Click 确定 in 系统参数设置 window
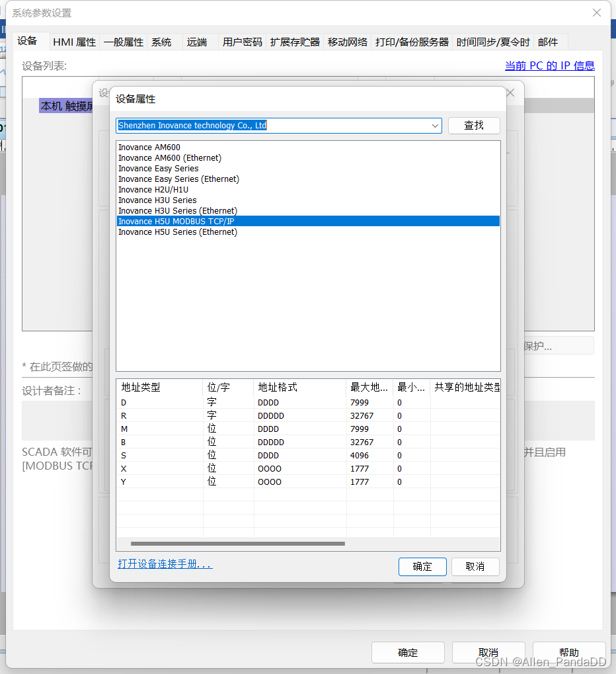Screen dimensions: 616x674 [408, 653]
